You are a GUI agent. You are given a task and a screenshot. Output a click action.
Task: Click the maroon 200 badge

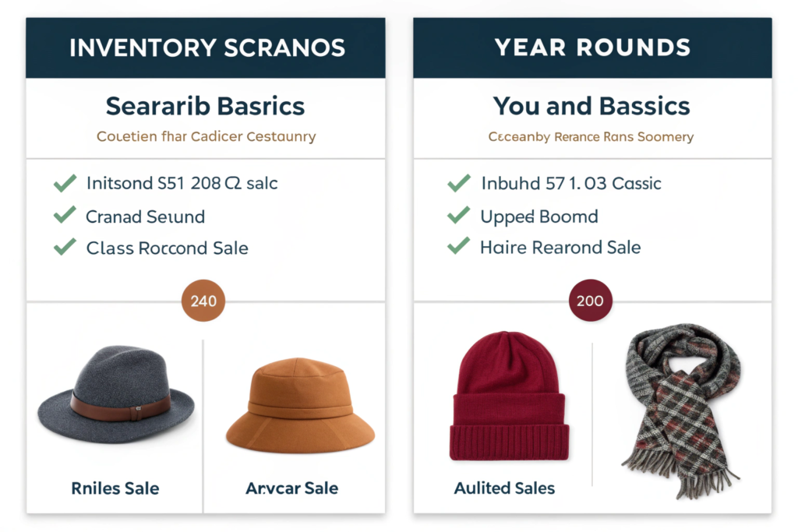(x=590, y=300)
